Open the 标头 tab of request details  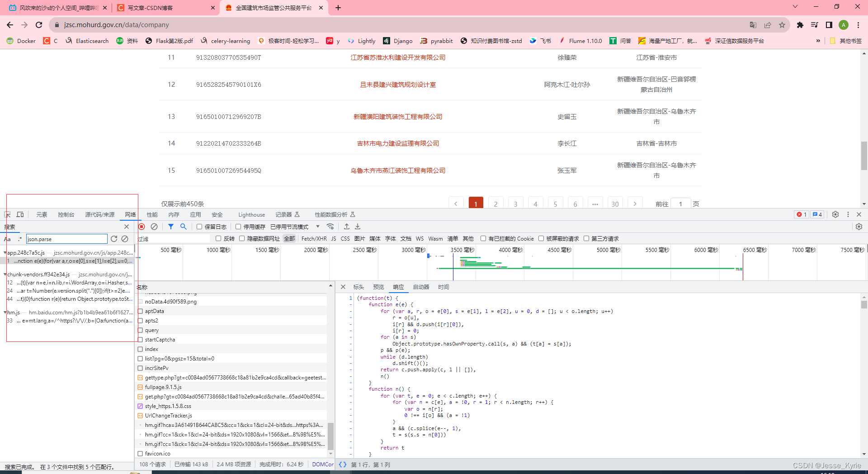[359, 287]
